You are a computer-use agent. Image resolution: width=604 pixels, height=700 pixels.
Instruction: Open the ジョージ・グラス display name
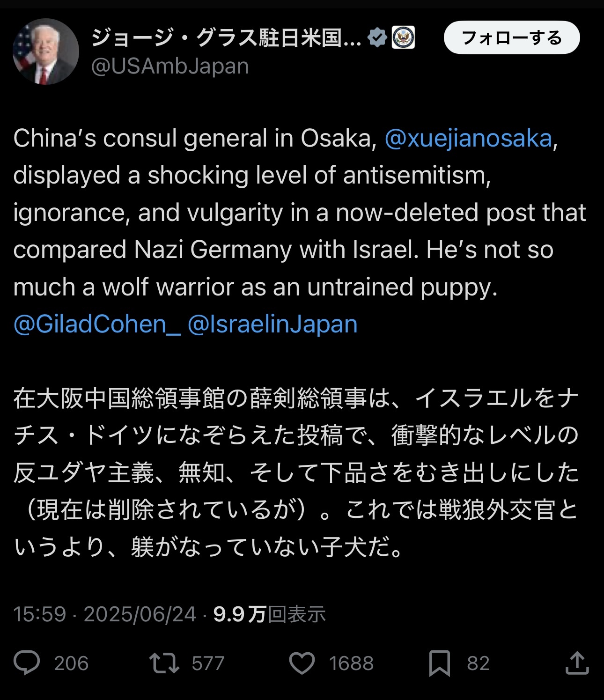(226, 38)
